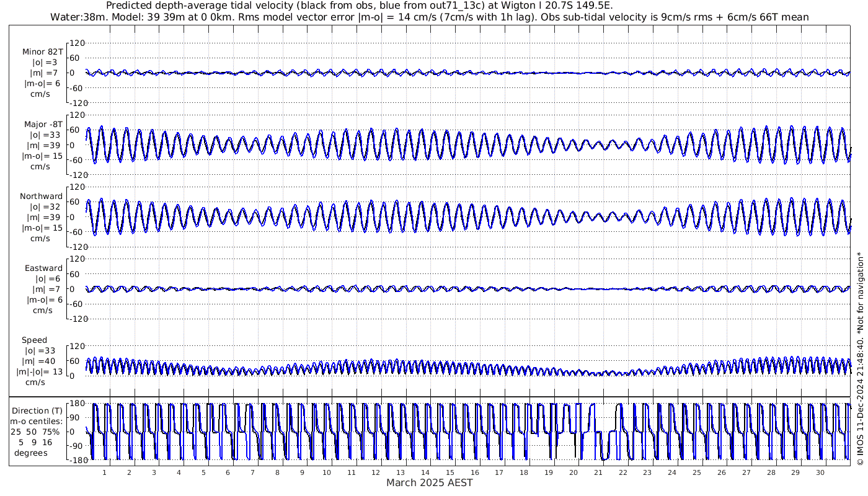
Task: Select day '25' on the x-axis
Action: pyautogui.click(x=697, y=472)
